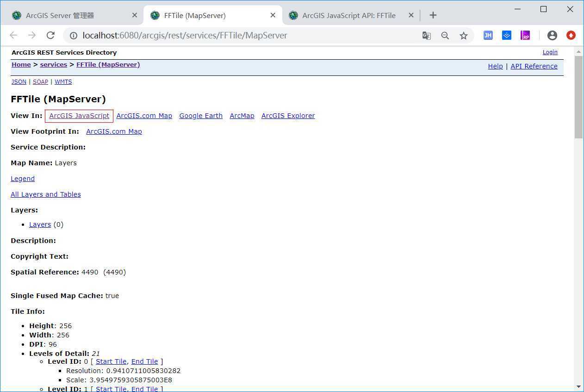View site information icon in address bar
584x392 pixels.
pos(73,36)
